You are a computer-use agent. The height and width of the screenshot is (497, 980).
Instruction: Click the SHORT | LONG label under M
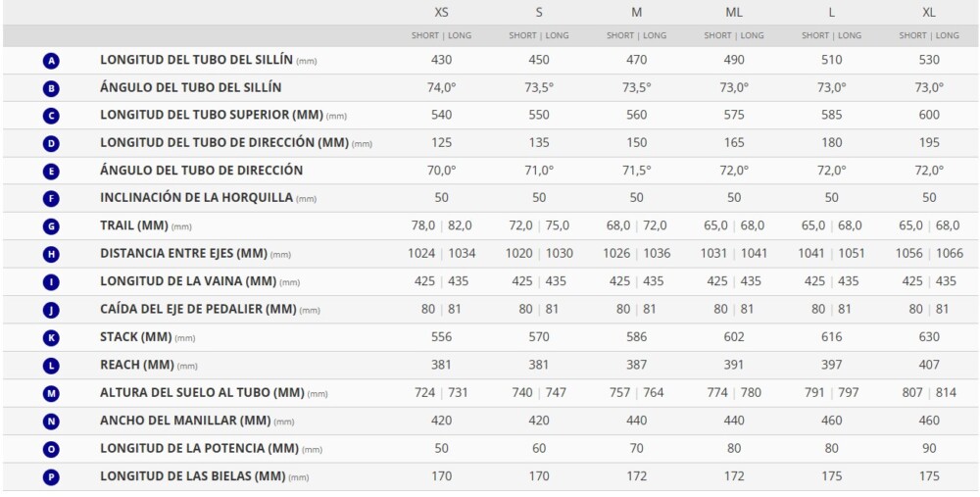(x=636, y=35)
